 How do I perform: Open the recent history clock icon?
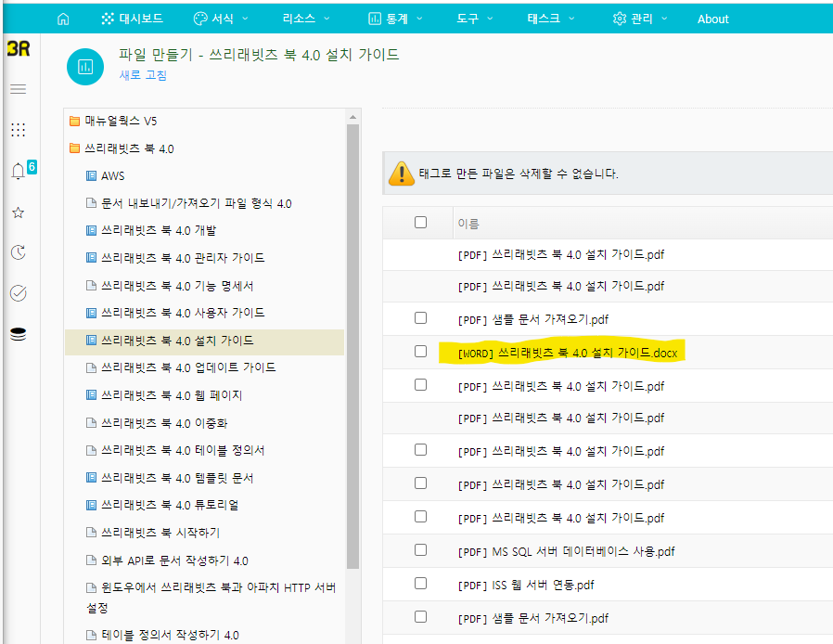point(18,252)
